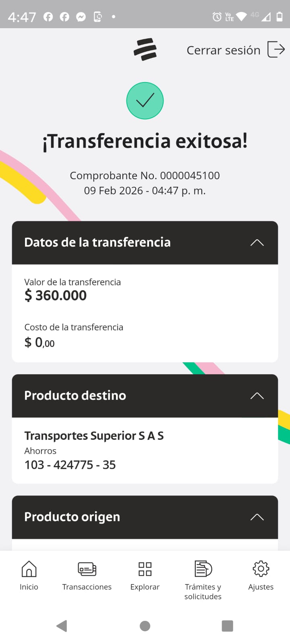Collapse the Producto destino section
The width and height of the screenshot is (290, 644).
pyautogui.click(x=257, y=396)
